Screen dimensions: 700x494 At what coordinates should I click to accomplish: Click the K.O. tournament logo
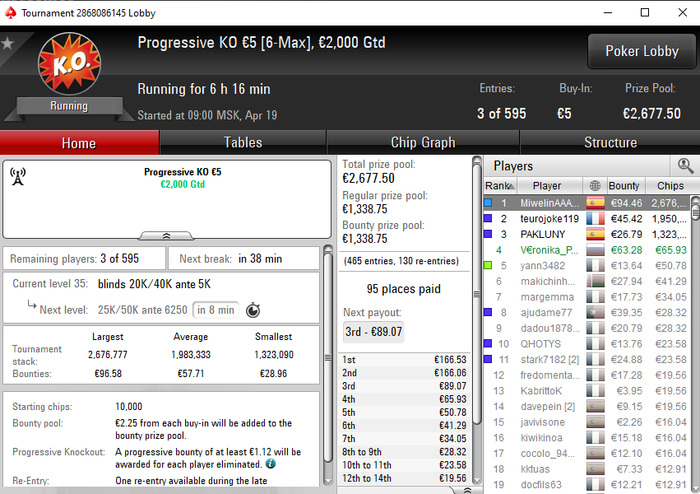point(69,63)
